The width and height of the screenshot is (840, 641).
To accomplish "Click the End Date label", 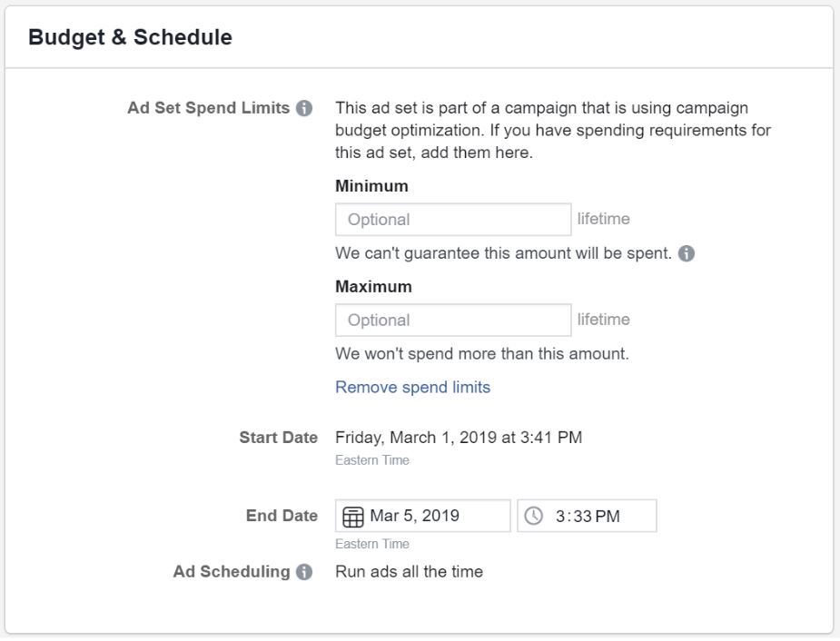I will click(x=282, y=516).
